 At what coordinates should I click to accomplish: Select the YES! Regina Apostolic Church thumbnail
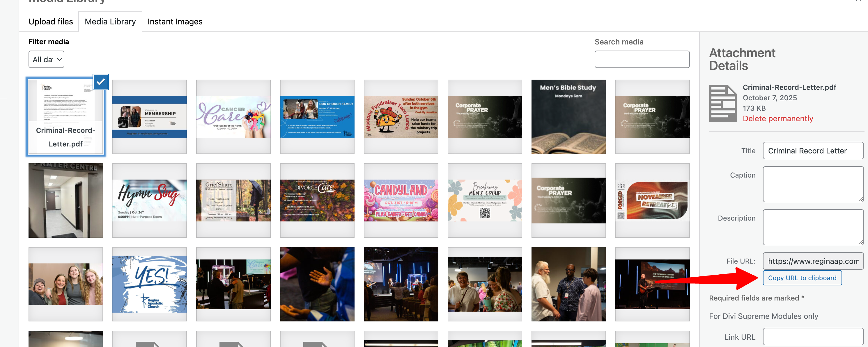tap(149, 284)
